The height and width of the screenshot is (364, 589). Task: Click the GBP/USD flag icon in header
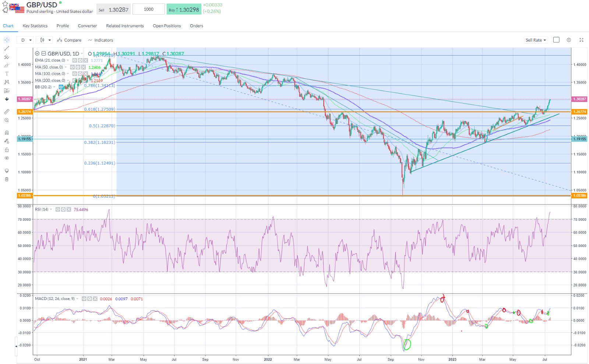(x=17, y=8)
